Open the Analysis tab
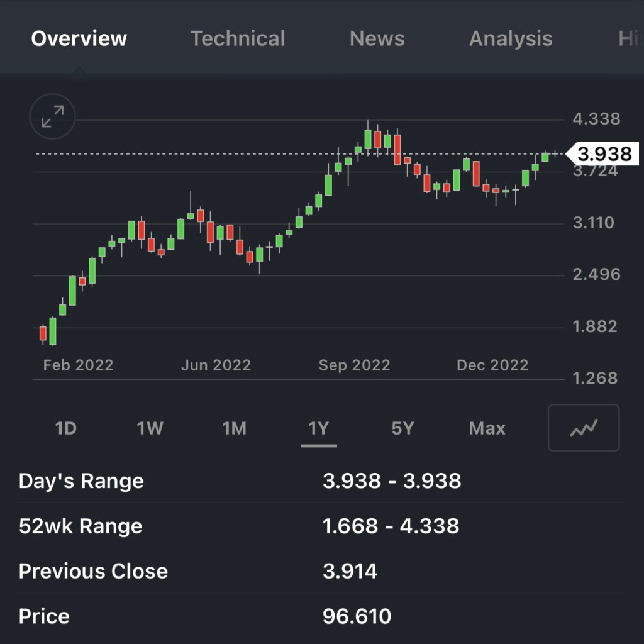Viewport: 644px width, 644px height. [510, 38]
